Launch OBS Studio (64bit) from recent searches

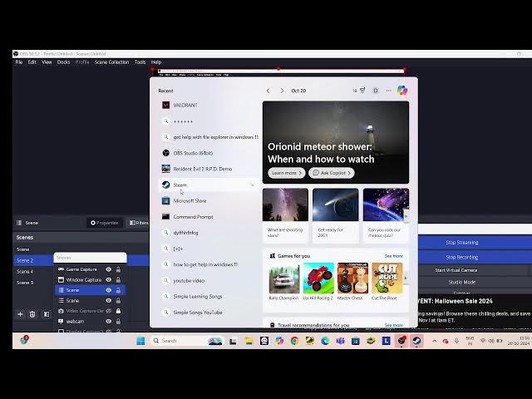coord(192,153)
